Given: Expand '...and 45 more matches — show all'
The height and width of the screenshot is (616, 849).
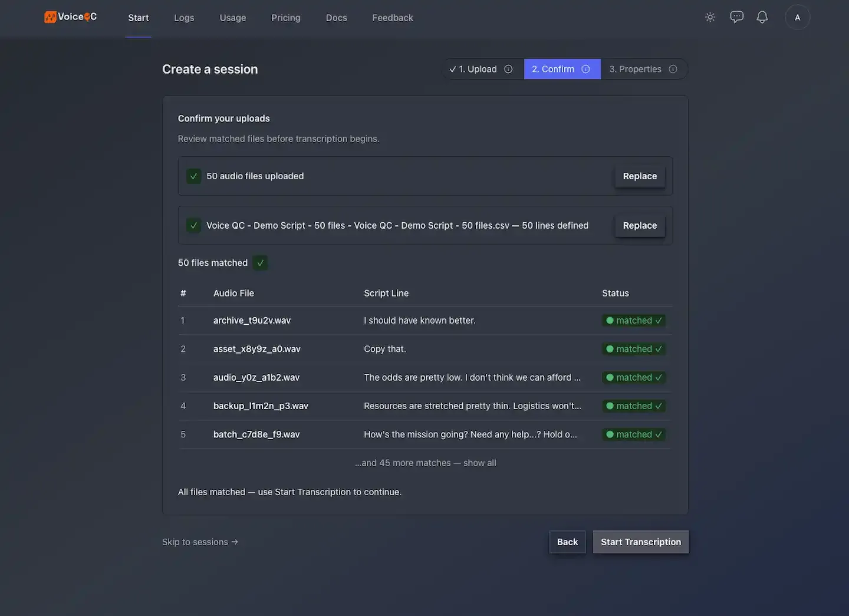Looking at the screenshot, I should pos(426,463).
